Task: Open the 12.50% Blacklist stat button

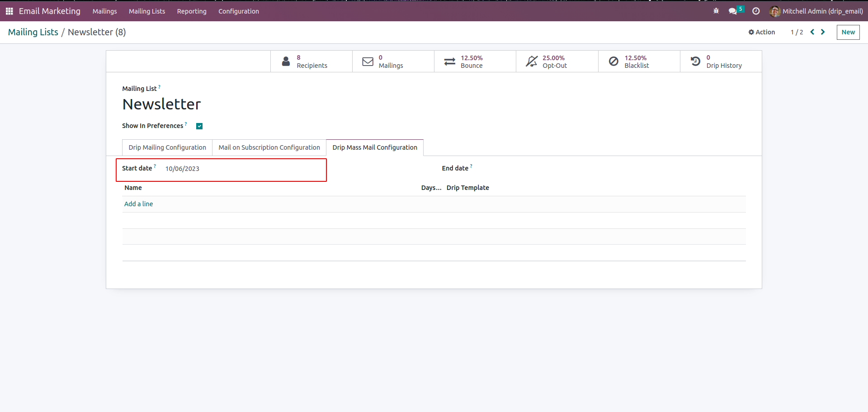Action: (639, 62)
